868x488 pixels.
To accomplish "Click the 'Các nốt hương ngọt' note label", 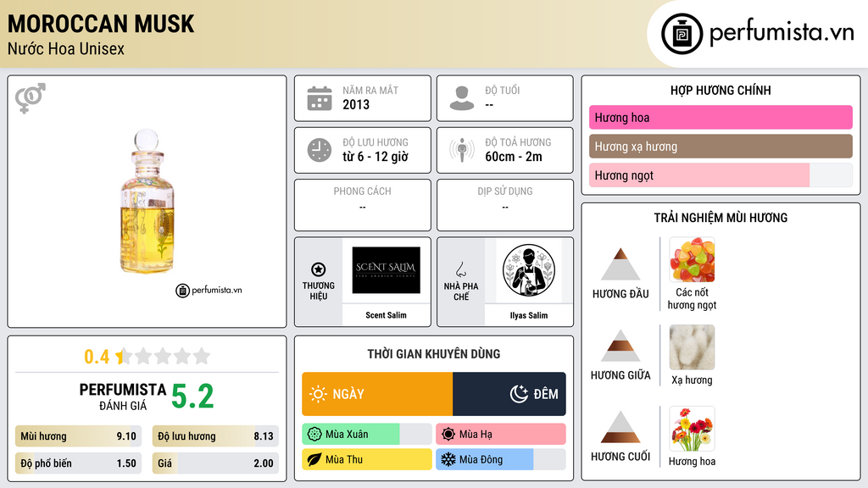I will click(692, 298).
